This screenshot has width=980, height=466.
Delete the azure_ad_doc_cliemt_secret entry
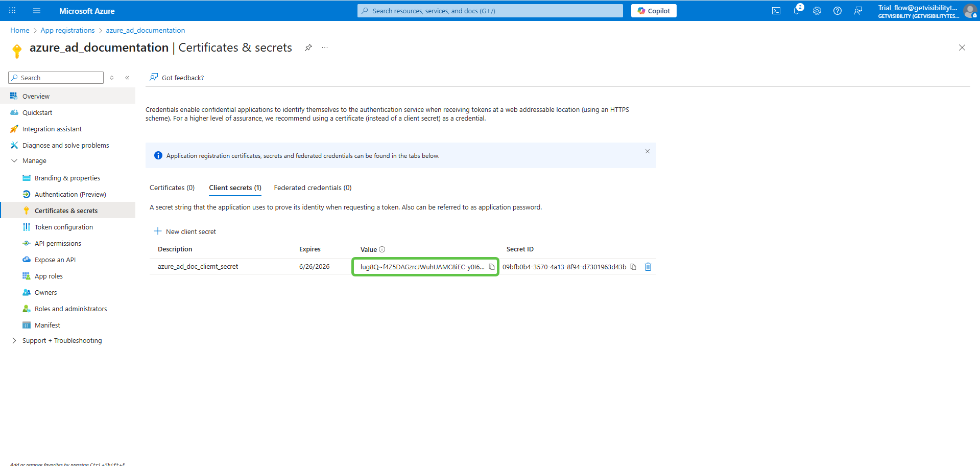coord(648,267)
